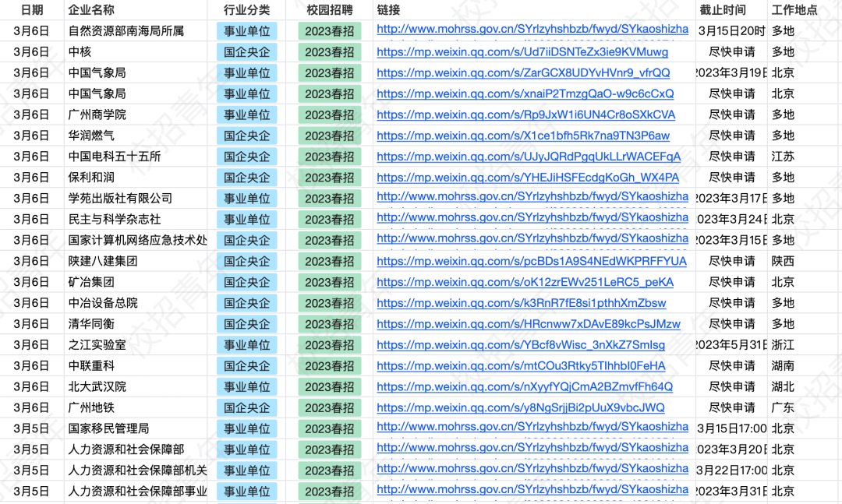Follow the 广州地铁 recruitment link
Viewport: 842px width, 504px height.
520,408
